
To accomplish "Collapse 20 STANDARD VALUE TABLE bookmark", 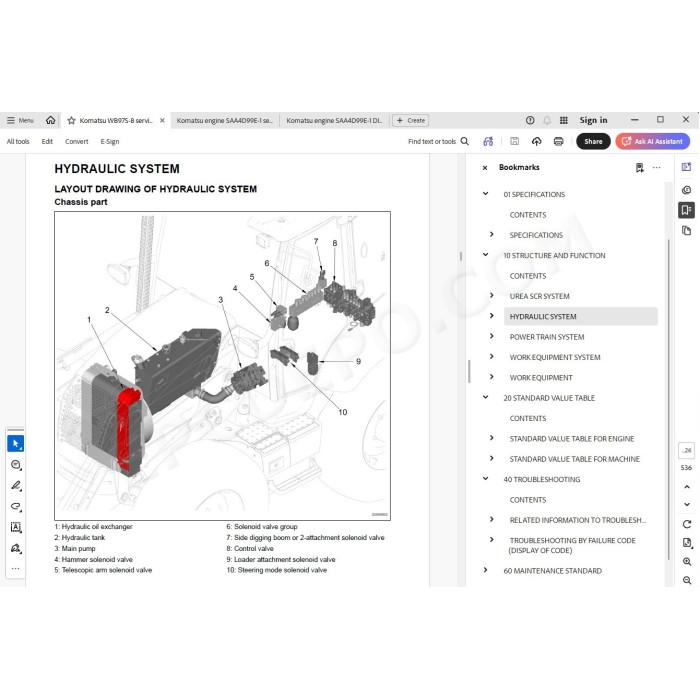I will 485,397.
